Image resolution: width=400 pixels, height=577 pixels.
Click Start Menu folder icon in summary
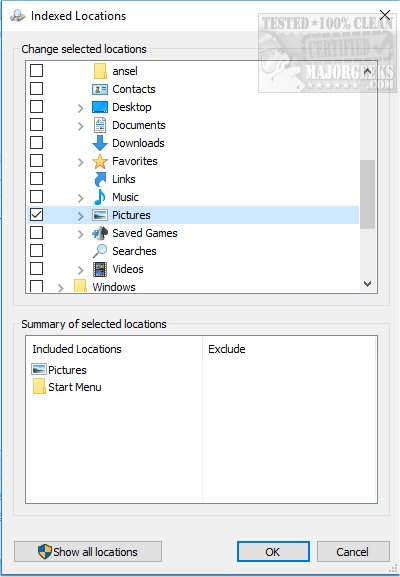coord(39,387)
